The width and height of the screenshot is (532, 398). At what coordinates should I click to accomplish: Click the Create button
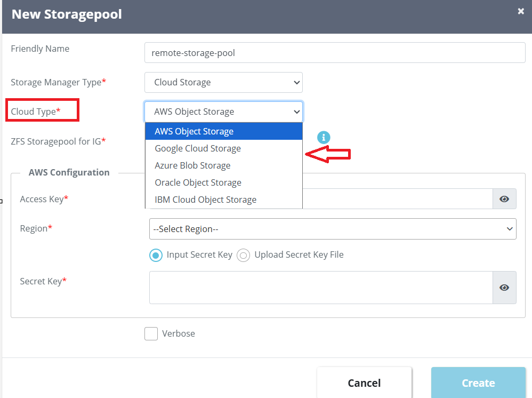pos(478,383)
